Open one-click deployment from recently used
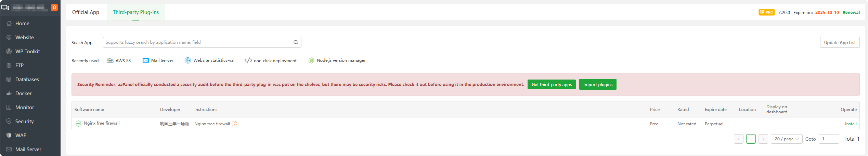Viewport: 868px width, 156px height. (x=271, y=60)
